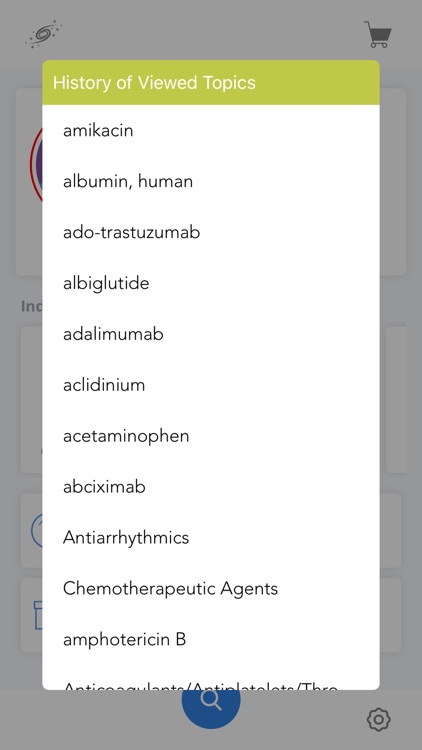Select abciximab from the list
Screen dimensions: 422x750
[x=211, y=487]
